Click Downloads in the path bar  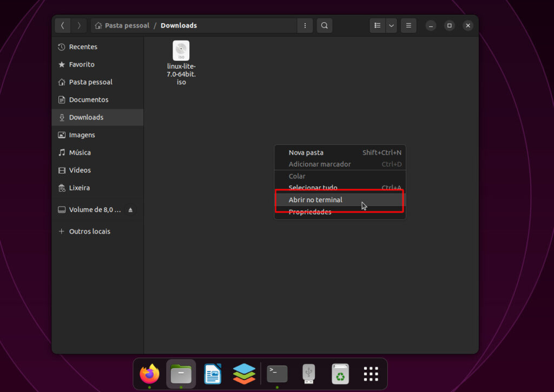(x=179, y=25)
